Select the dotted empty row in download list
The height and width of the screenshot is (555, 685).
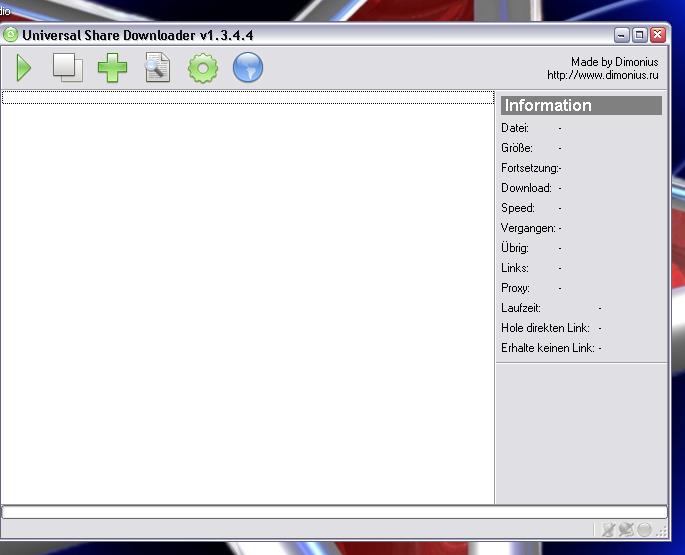click(248, 97)
